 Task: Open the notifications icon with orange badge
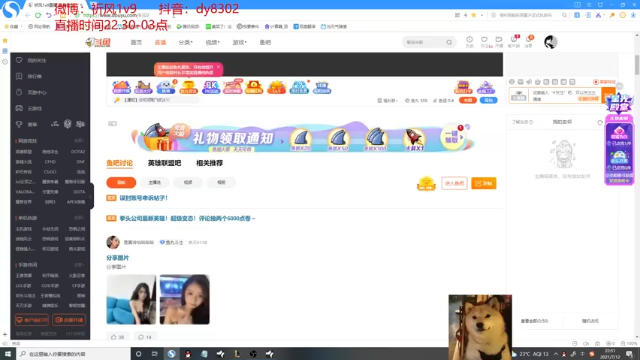[x=529, y=42]
